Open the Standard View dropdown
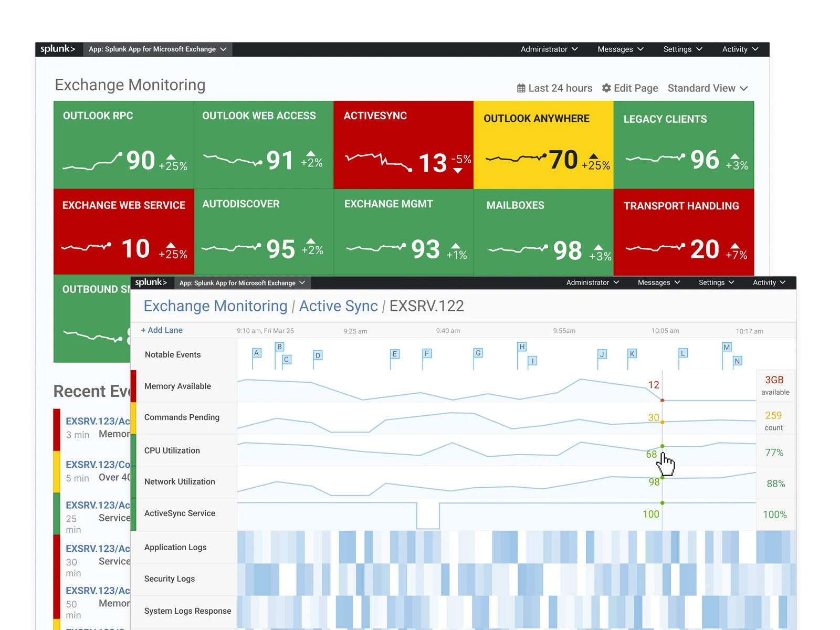Image resolution: width=840 pixels, height=630 pixels. coord(708,88)
